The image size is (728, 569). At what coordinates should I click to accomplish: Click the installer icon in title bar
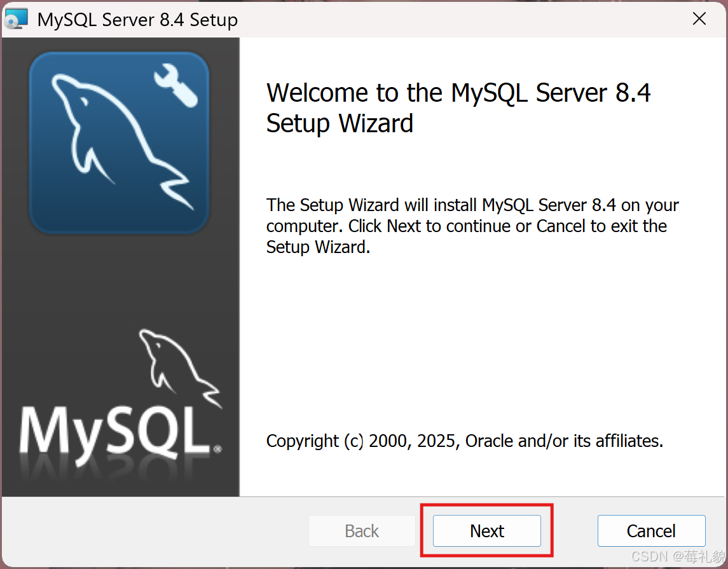click(x=17, y=19)
